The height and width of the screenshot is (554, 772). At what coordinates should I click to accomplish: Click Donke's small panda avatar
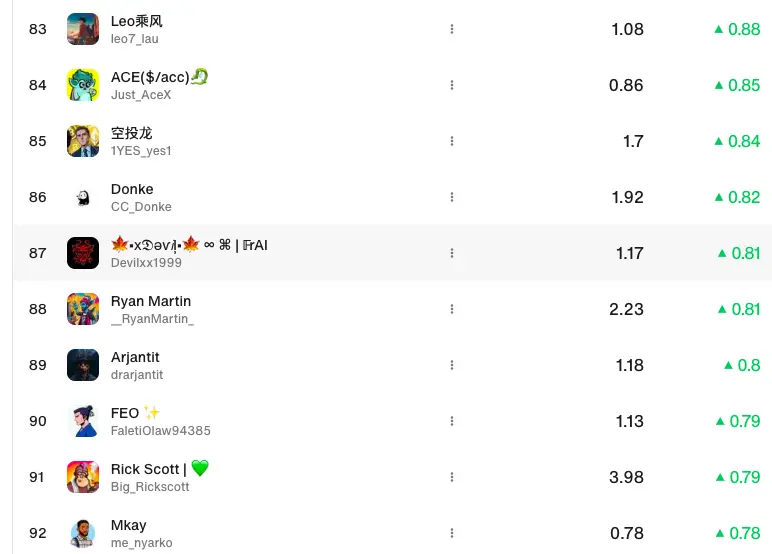pos(83,197)
